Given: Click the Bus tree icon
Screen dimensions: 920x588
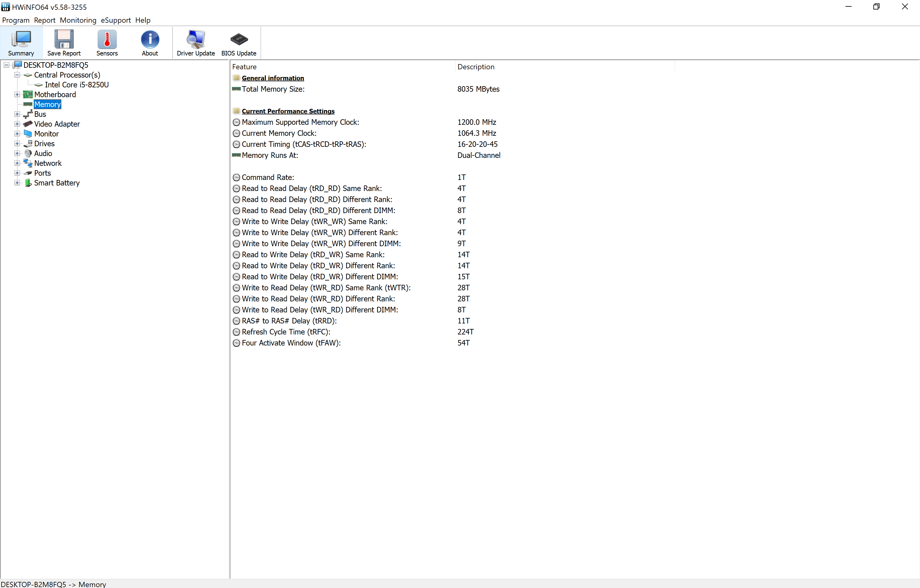Looking at the screenshot, I should pos(28,114).
